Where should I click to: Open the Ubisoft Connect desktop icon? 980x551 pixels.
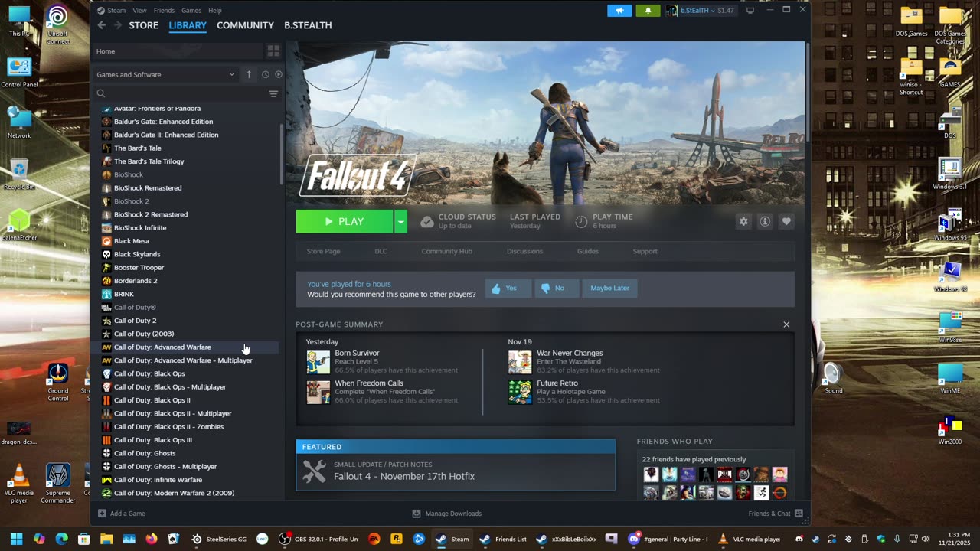click(57, 24)
